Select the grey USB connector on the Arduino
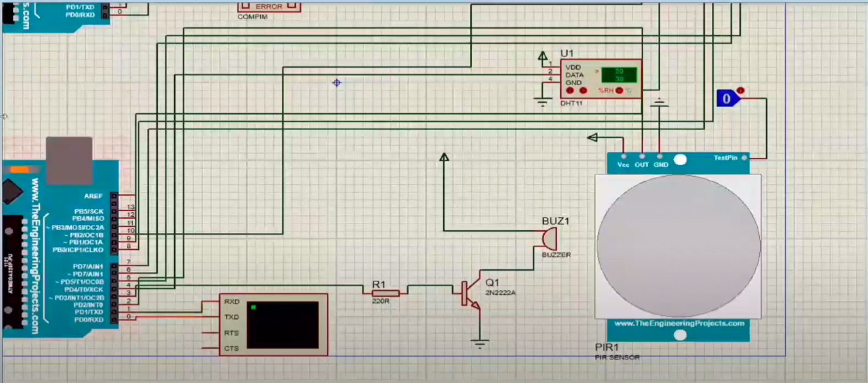This screenshot has width=868, height=383. 69,161
